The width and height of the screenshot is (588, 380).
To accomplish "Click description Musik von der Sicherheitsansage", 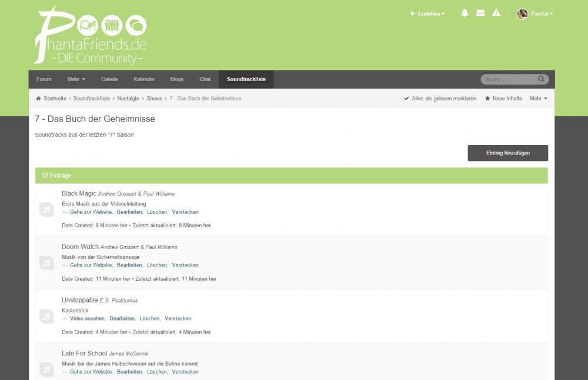I will pos(101,257).
